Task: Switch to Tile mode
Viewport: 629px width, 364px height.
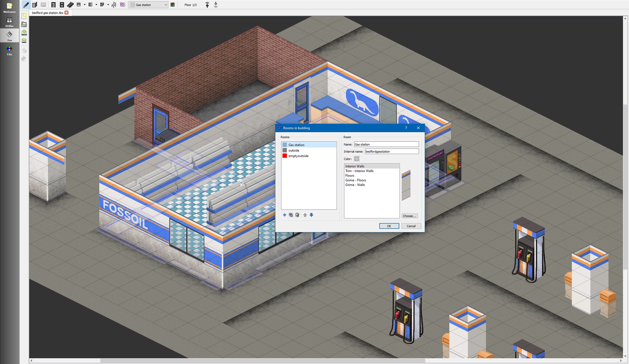Action: click(x=10, y=50)
